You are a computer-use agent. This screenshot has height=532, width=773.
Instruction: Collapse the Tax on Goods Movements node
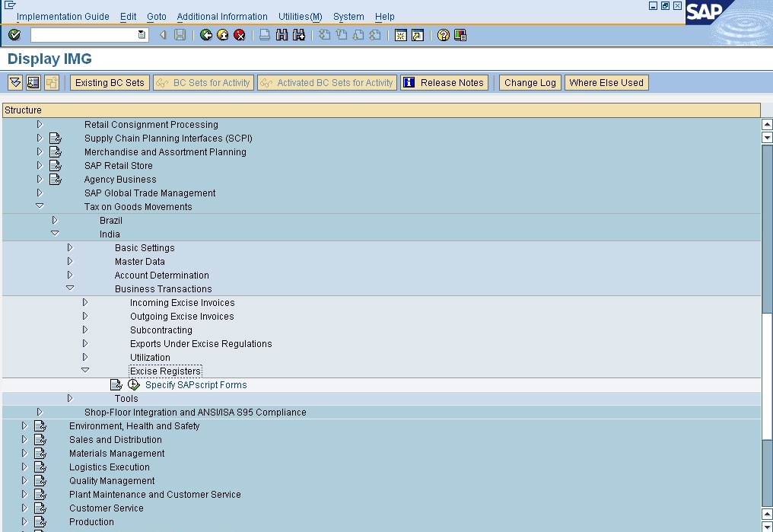coord(40,206)
